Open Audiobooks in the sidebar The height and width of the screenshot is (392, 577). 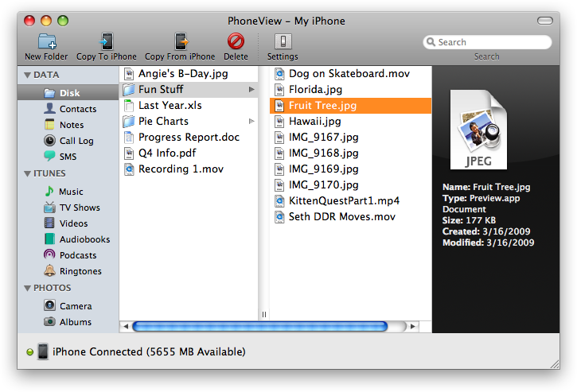[x=68, y=239]
